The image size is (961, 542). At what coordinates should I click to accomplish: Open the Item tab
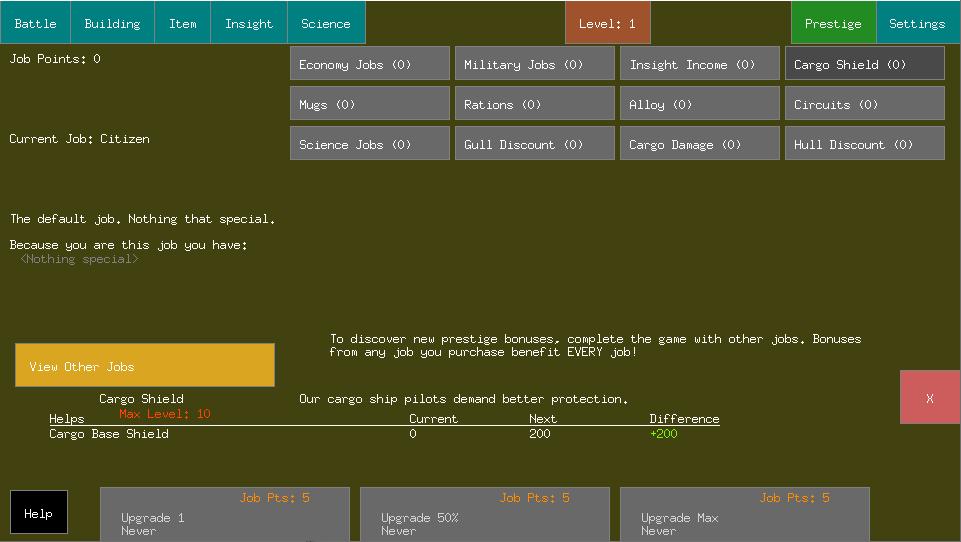[x=183, y=23]
